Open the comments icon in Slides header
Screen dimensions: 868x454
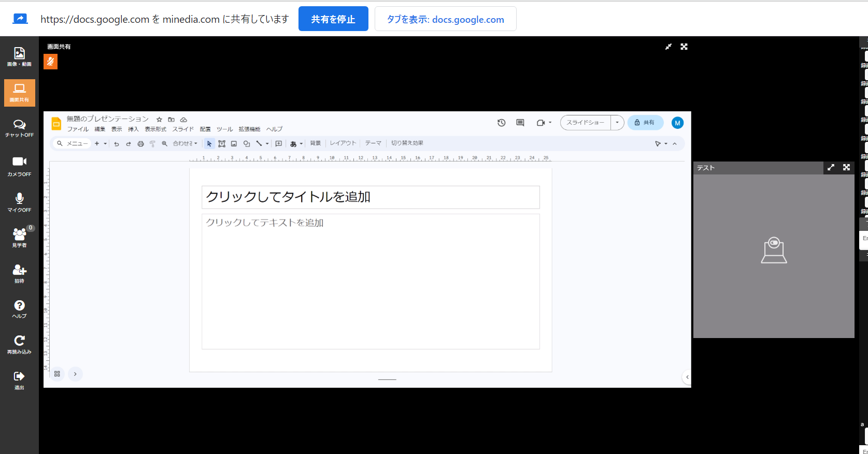[520, 123]
